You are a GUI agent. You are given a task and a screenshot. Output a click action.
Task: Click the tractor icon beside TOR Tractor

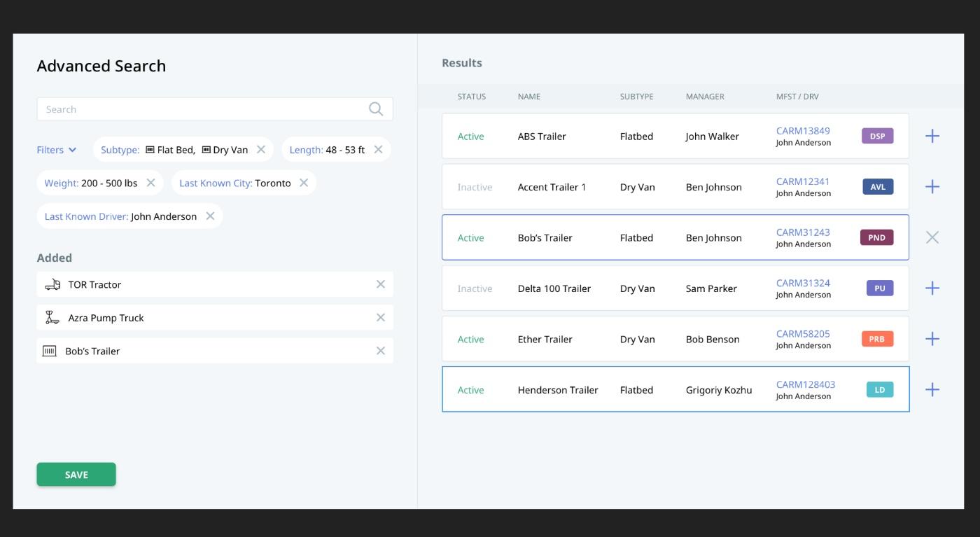(52, 284)
